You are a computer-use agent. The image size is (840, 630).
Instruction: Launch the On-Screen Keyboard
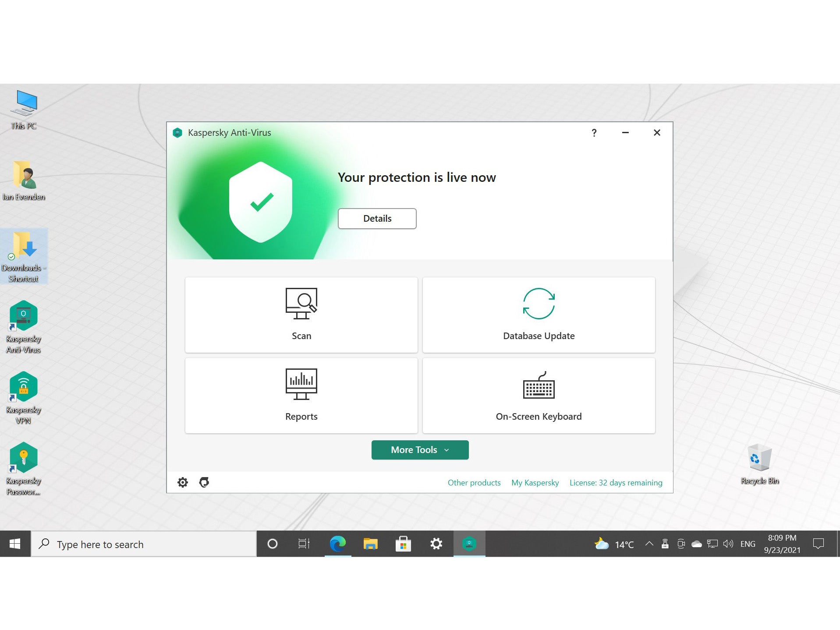[x=539, y=395]
